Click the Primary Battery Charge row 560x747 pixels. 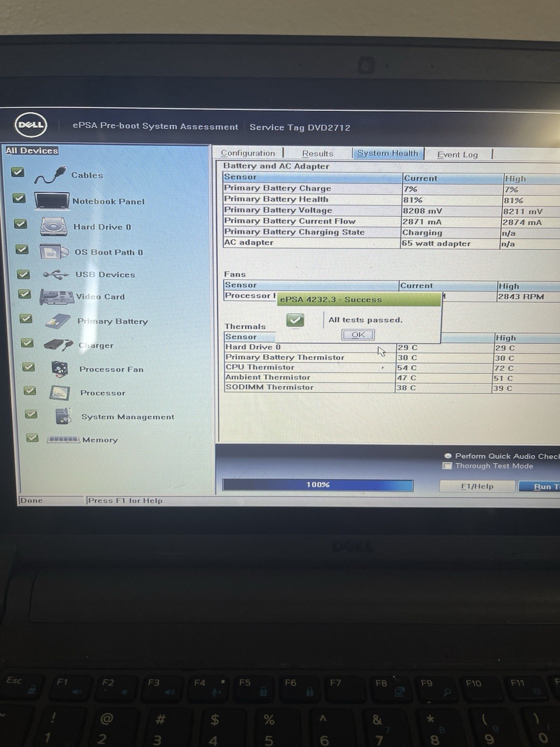tap(391, 189)
